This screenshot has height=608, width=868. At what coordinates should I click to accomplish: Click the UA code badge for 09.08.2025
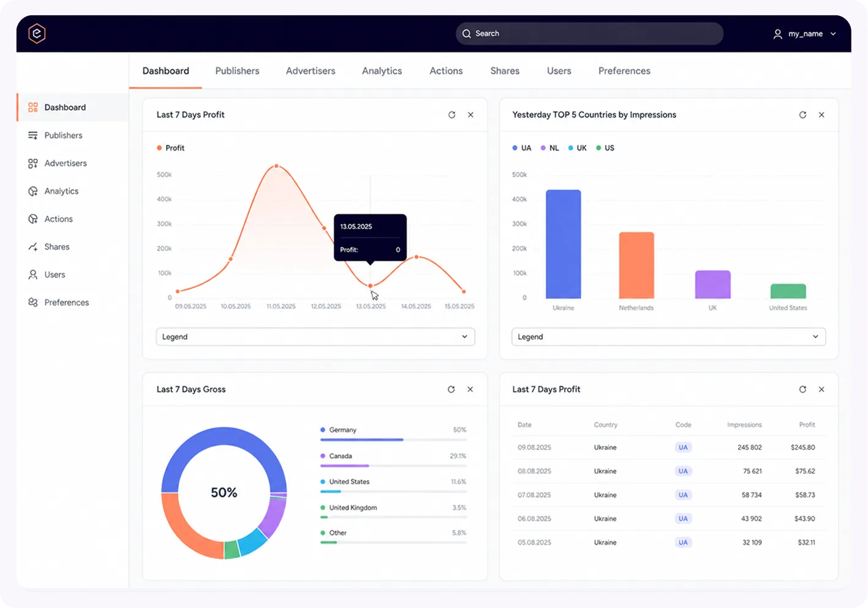(x=683, y=448)
